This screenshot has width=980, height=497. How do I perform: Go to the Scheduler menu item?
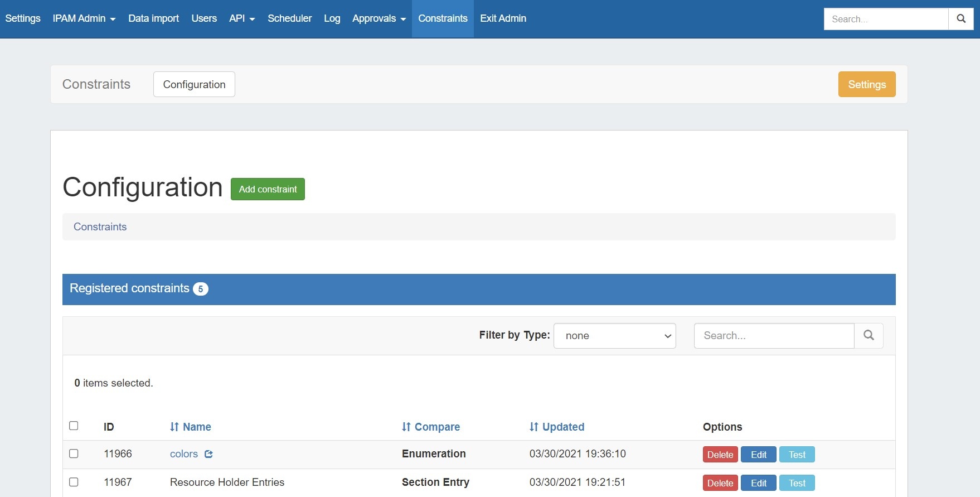coord(289,18)
